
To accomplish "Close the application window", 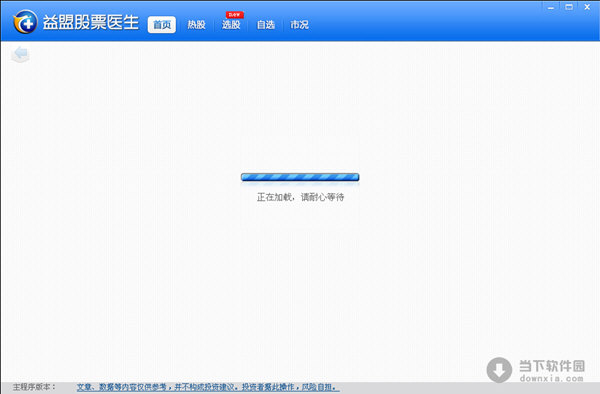I will (x=587, y=7).
